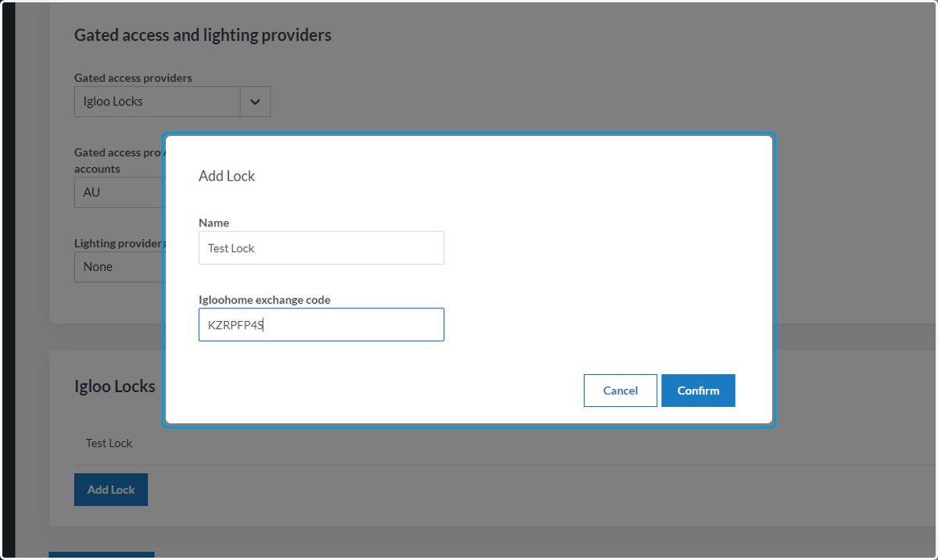The height and width of the screenshot is (560, 938).
Task: Click the Gated access providers label
Action: [133, 78]
